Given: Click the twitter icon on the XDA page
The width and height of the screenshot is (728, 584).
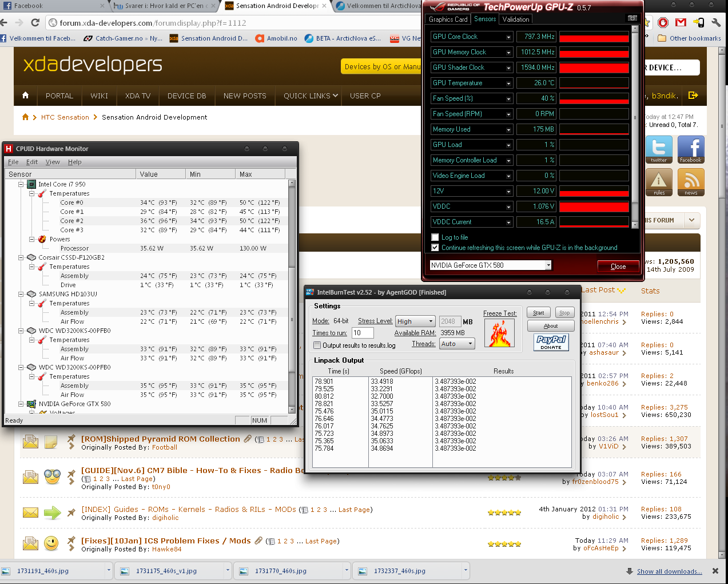Looking at the screenshot, I should click(659, 150).
